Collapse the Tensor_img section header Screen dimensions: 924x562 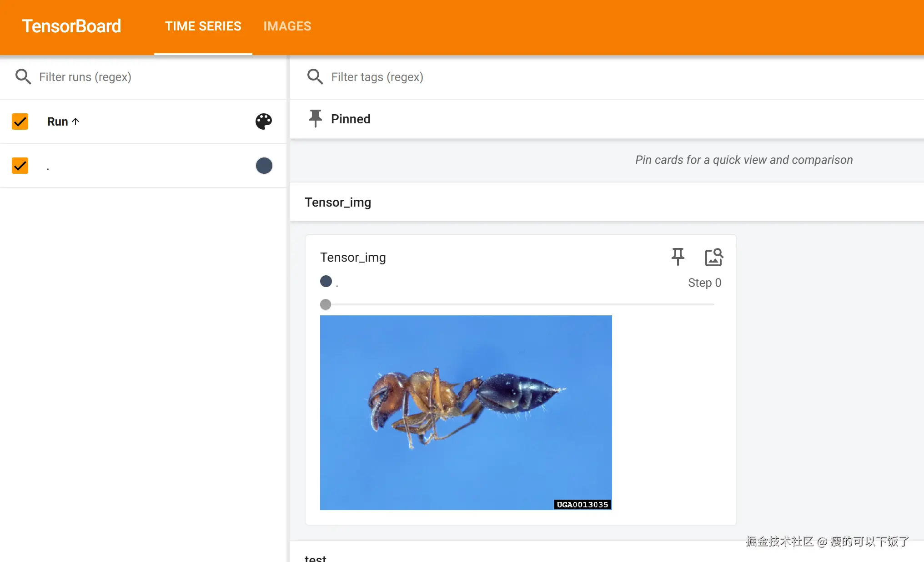click(x=338, y=202)
